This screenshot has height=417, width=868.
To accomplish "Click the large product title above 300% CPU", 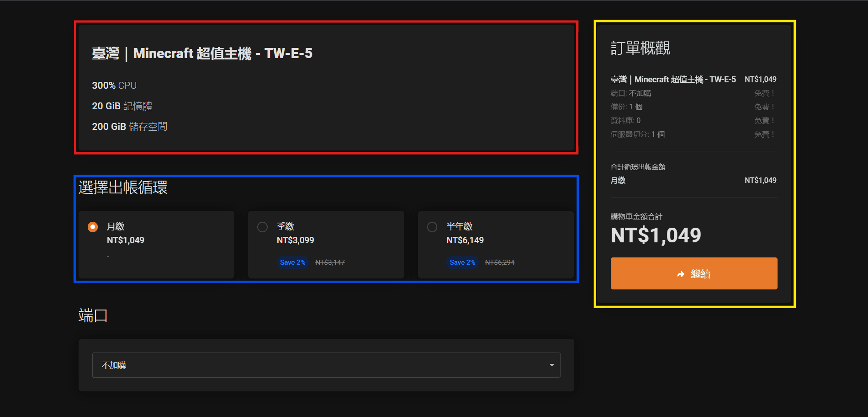I will 202,53.
